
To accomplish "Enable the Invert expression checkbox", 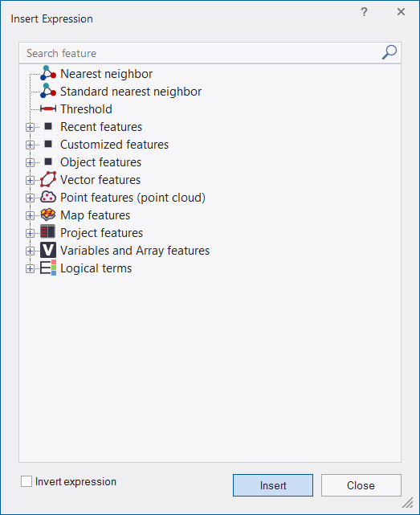I will pos(27,481).
